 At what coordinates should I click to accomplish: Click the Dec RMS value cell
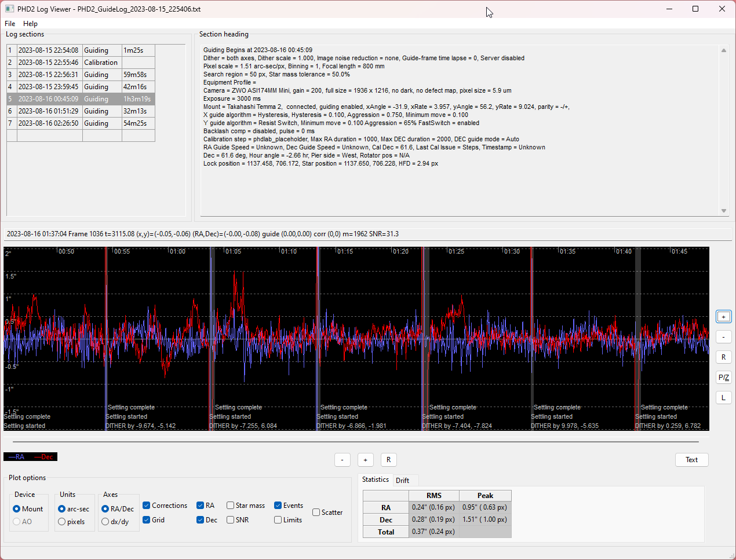pyautogui.click(x=433, y=519)
